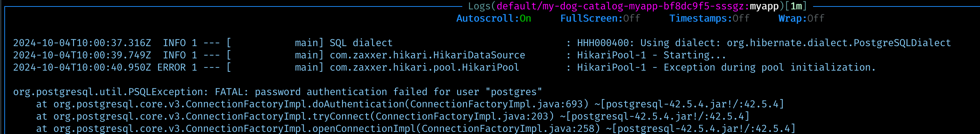Viewport: 980px width, 134px height.
Task: Click the myapp container name in title
Action: coord(764,6)
